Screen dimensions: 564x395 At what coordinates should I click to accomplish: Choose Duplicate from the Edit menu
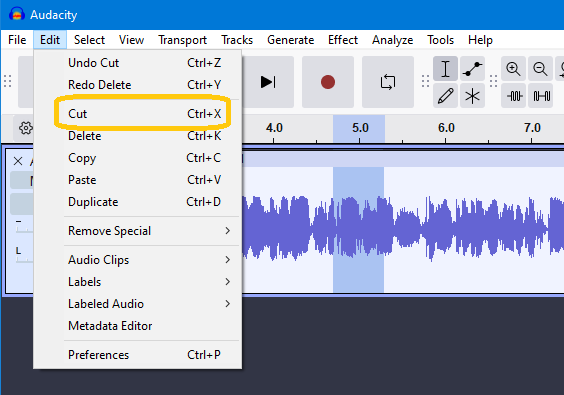coord(137,202)
